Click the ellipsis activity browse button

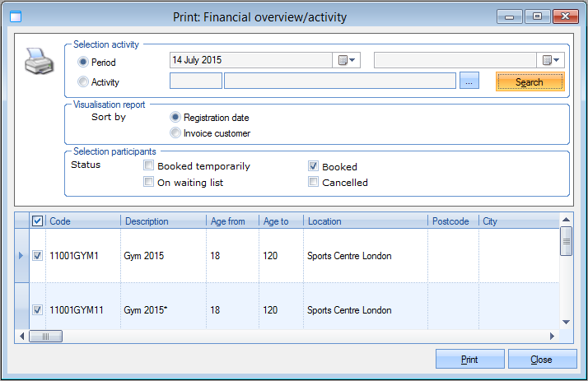[x=469, y=81]
